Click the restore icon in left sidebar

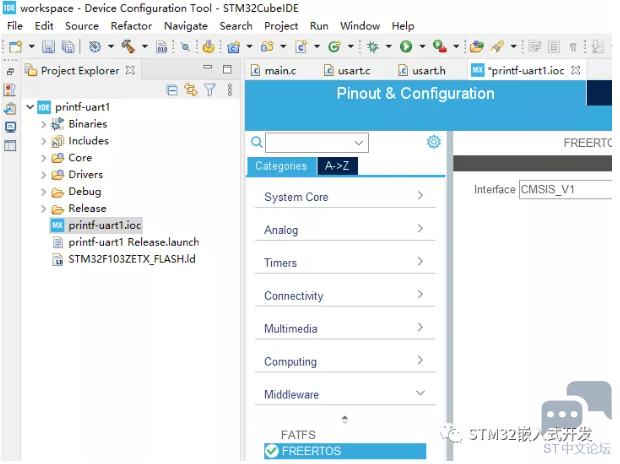pyautogui.click(x=10, y=72)
